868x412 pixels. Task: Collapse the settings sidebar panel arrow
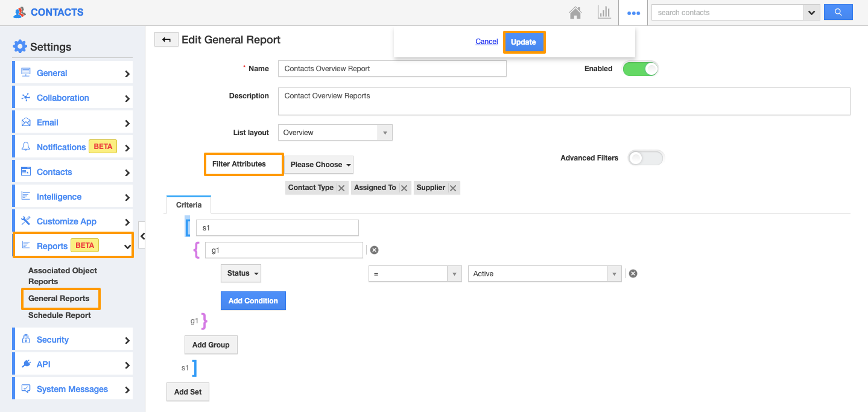[142, 236]
